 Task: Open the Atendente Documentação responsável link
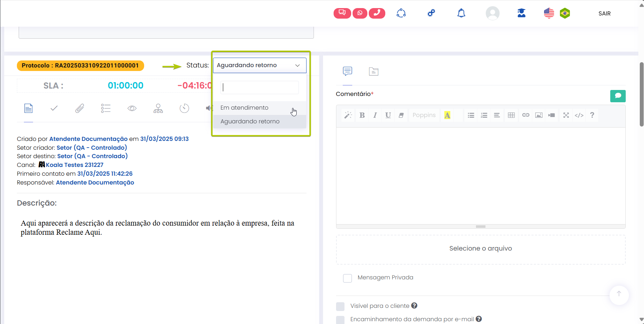tap(95, 182)
